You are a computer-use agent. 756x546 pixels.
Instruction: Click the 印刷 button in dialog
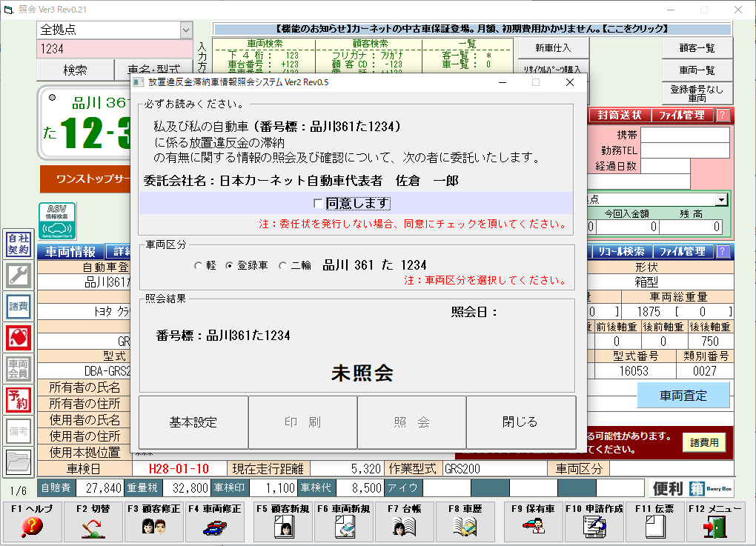[x=303, y=422]
